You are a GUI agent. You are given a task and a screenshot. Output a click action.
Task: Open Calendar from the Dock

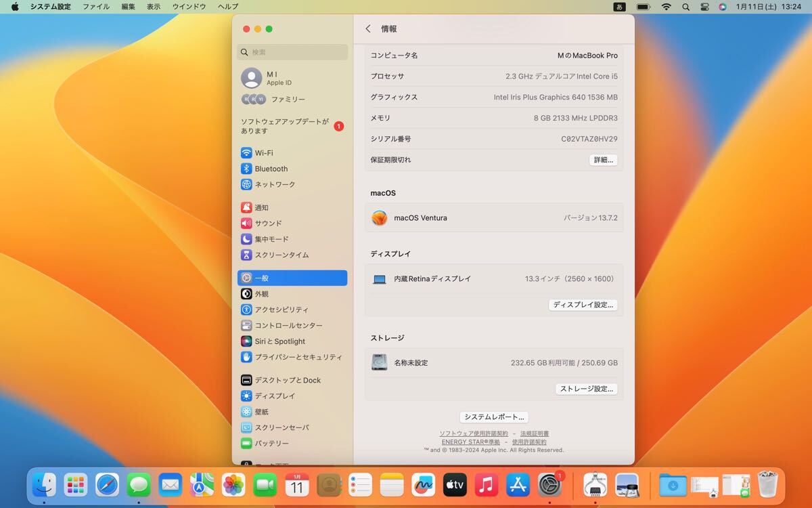[x=297, y=484]
